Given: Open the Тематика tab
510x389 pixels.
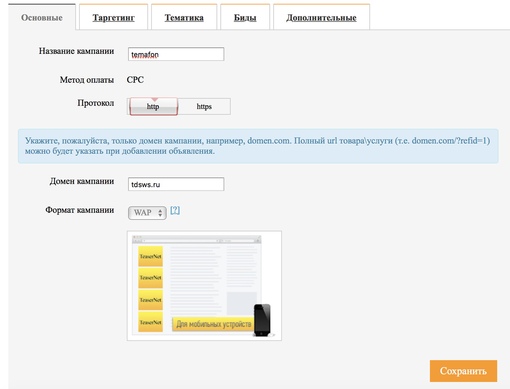Looking at the screenshot, I should (184, 18).
